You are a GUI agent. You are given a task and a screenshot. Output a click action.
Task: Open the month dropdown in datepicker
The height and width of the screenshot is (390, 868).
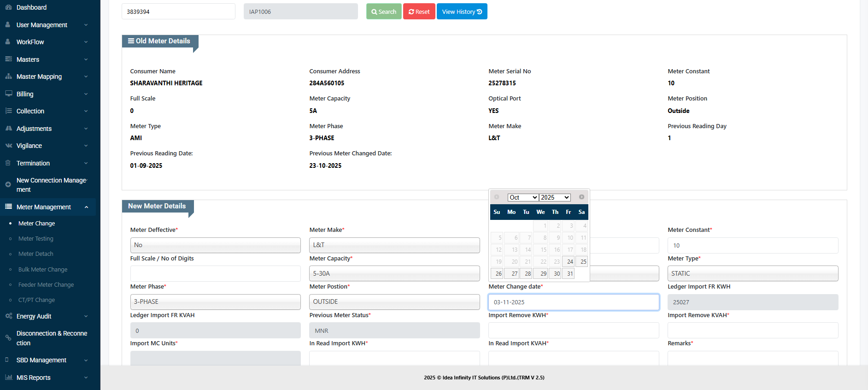click(523, 197)
